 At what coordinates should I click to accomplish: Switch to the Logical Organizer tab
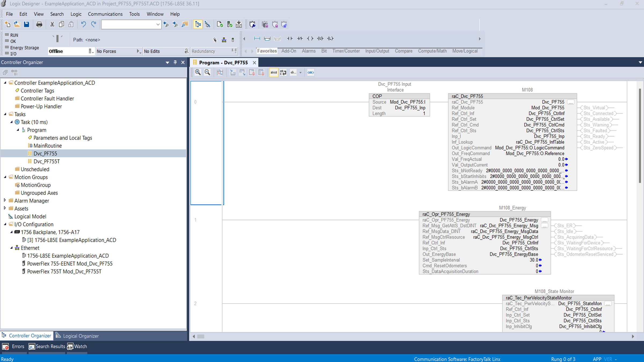pos(77,336)
